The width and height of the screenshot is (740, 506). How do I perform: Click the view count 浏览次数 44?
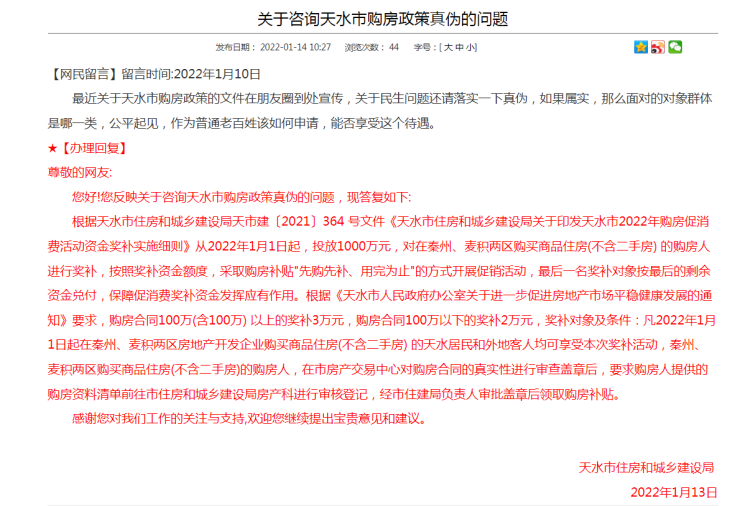pyautogui.click(x=371, y=47)
